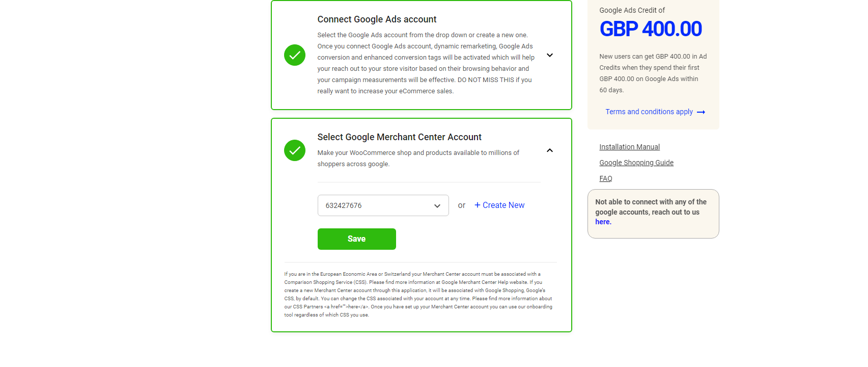The image size is (868, 367).
Task: Expand the Connect Google Ads account section chevron
Action: pyautogui.click(x=550, y=55)
